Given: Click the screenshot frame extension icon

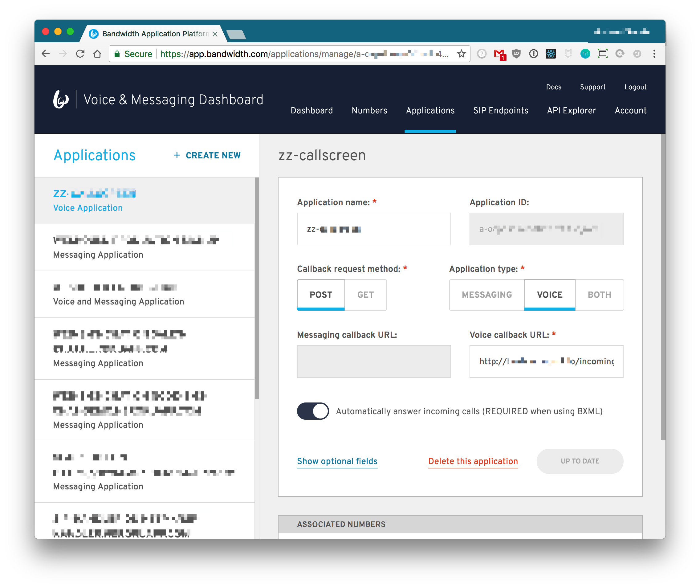Looking at the screenshot, I should point(602,54).
